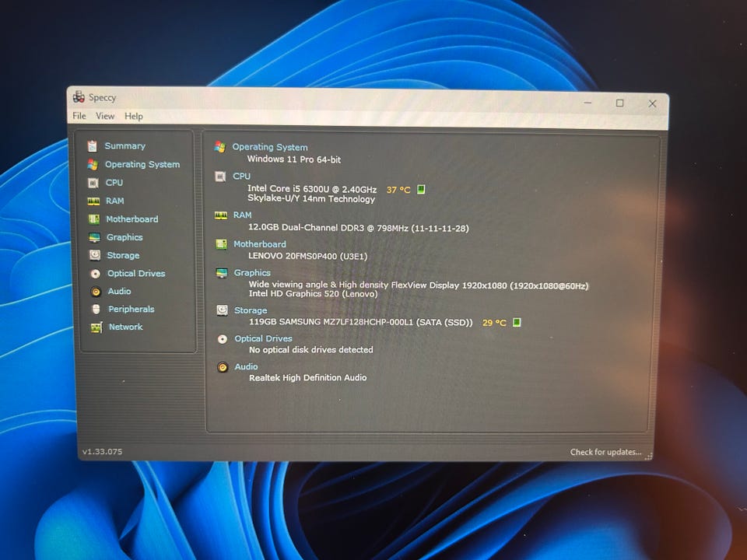This screenshot has height=560, width=747.
Task: Click Check for updates link
Action: [x=605, y=452]
